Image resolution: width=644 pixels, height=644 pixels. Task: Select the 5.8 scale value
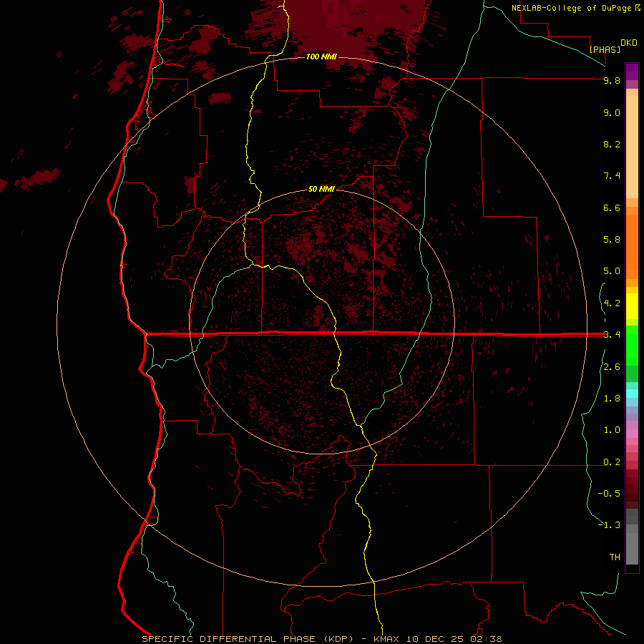(612, 240)
